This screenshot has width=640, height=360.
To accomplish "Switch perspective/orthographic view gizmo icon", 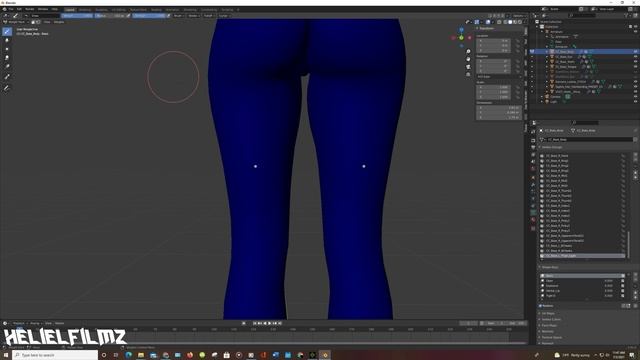I will tap(468, 74).
